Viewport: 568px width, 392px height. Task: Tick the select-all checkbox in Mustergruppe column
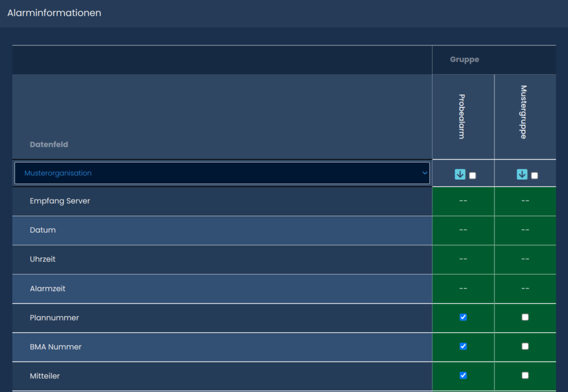[x=535, y=176]
